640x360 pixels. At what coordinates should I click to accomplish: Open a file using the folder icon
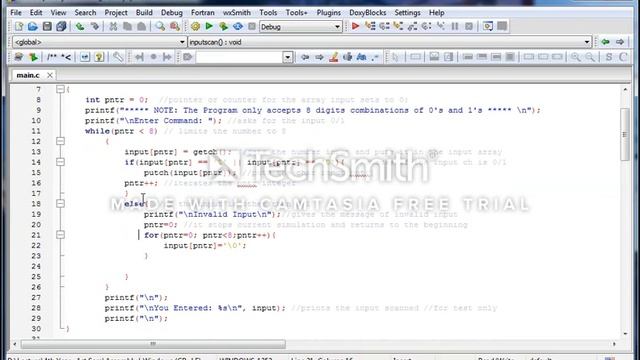click(x=33, y=27)
